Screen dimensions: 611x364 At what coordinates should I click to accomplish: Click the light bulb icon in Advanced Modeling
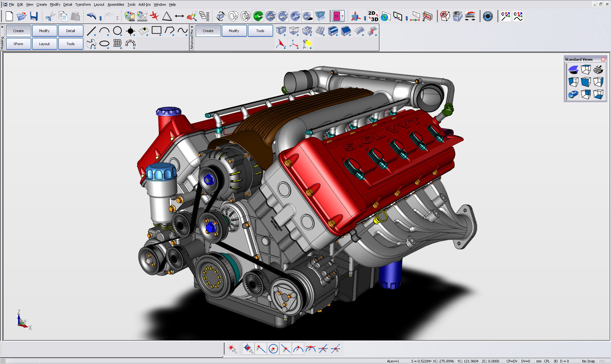coord(307,44)
